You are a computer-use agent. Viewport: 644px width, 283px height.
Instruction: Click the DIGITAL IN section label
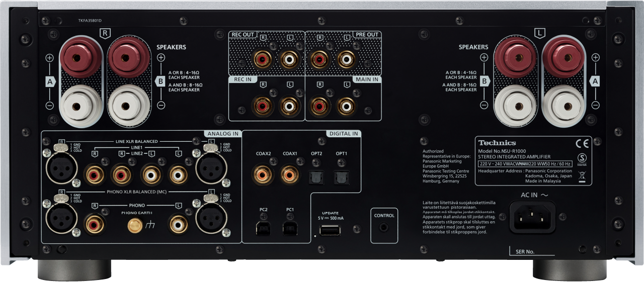[x=344, y=134]
